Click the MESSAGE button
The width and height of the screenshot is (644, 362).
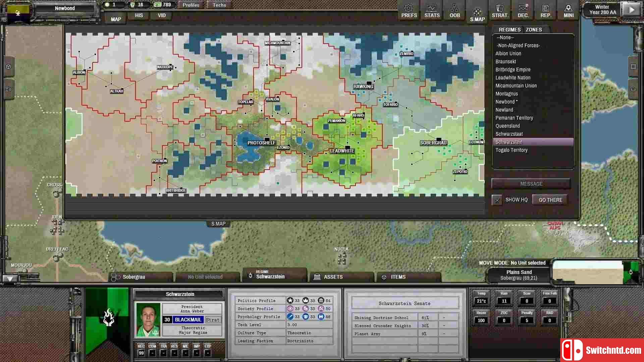531,184
